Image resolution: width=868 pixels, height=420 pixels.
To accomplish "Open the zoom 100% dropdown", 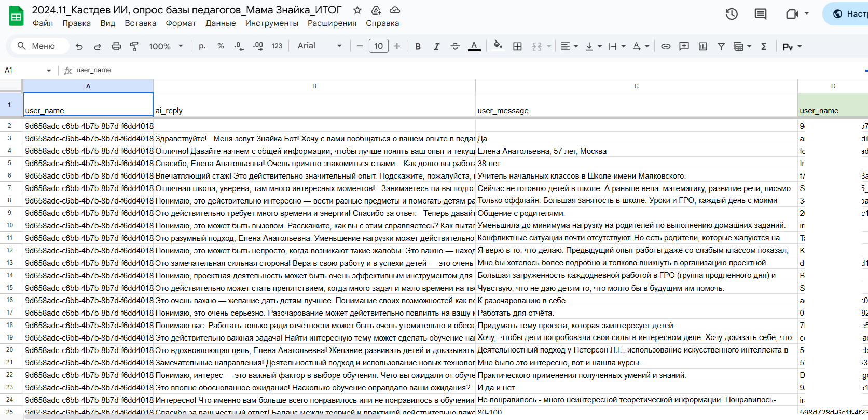I will click(166, 46).
